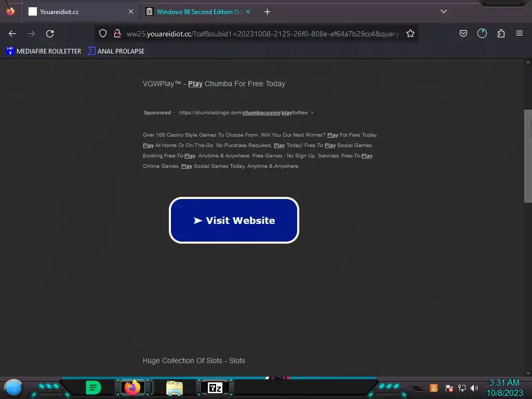The width and height of the screenshot is (532, 399).
Task: Click the ad description paragraph beginning 'Over 100 Casino Style Games'
Action: tap(260, 151)
